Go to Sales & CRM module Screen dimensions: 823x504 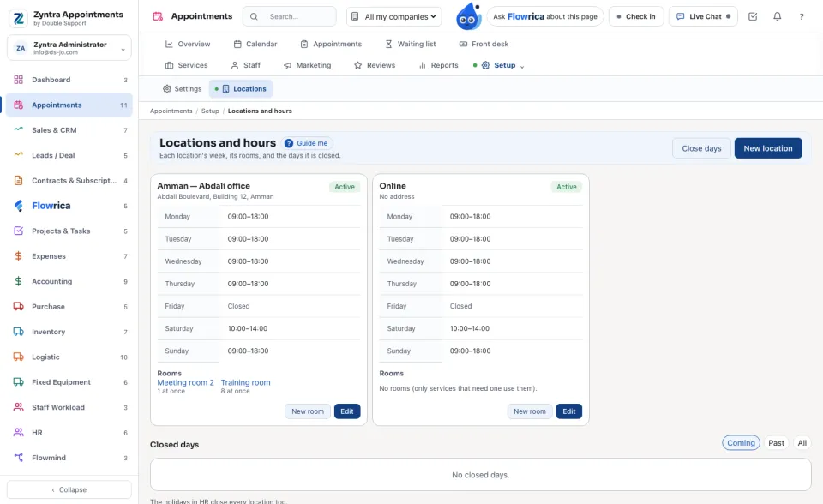pos(69,130)
